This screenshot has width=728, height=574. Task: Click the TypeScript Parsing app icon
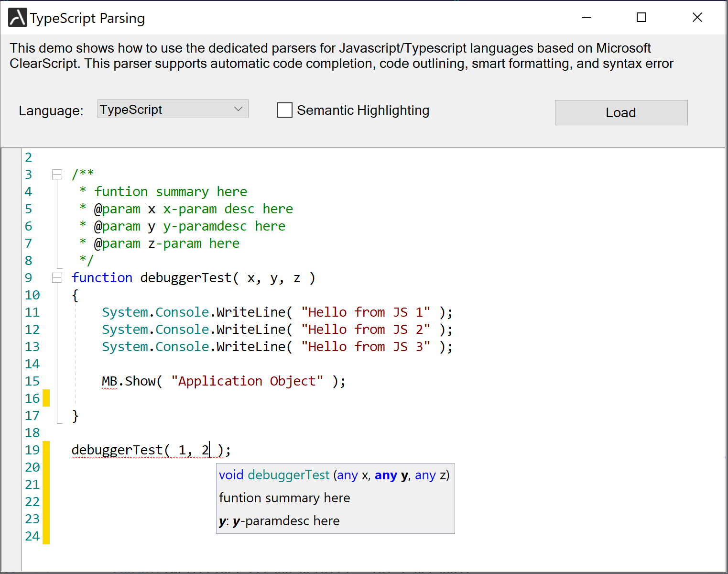18,18
